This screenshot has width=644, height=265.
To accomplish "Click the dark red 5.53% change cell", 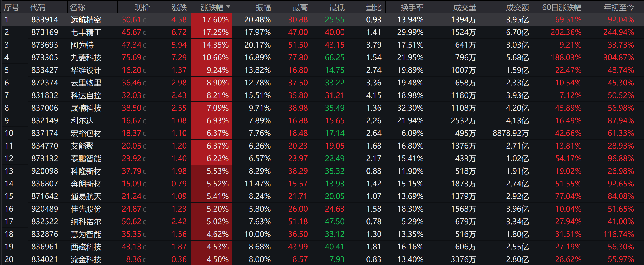I will point(212,171).
